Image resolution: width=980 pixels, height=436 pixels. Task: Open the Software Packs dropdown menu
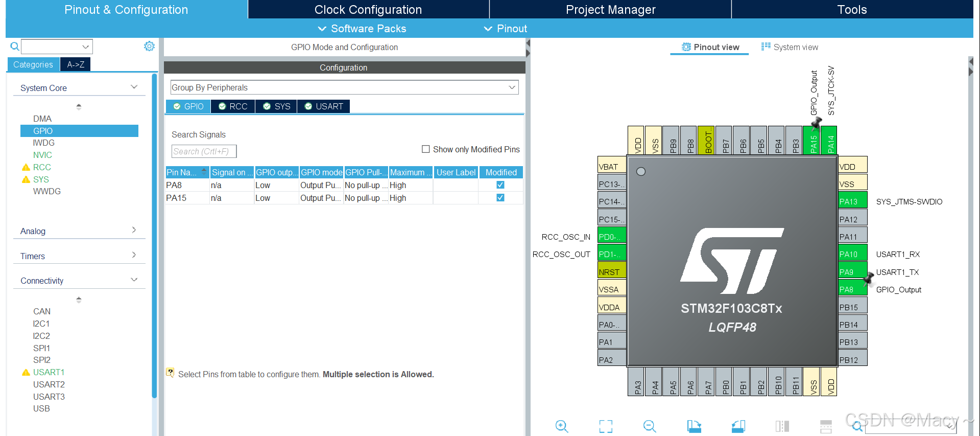point(362,29)
